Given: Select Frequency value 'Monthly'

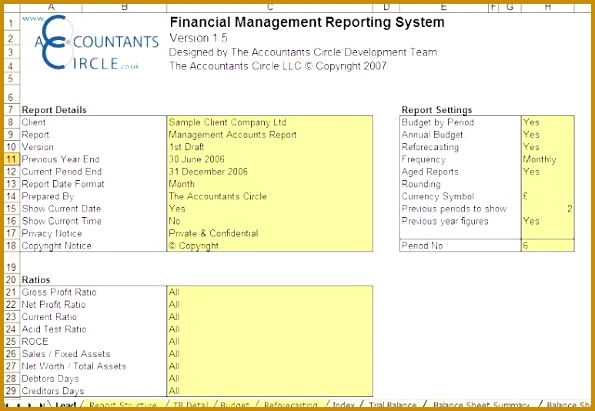Looking at the screenshot, I should point(548,159).
